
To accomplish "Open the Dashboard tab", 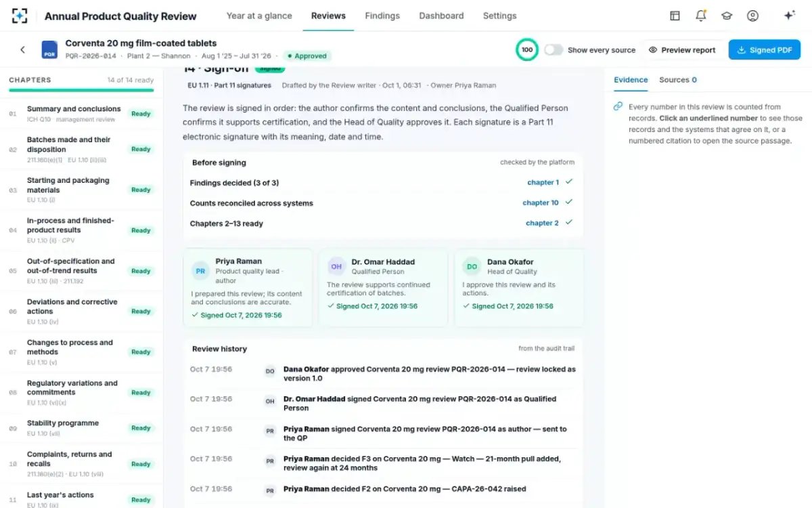I will tap(441, 16).
